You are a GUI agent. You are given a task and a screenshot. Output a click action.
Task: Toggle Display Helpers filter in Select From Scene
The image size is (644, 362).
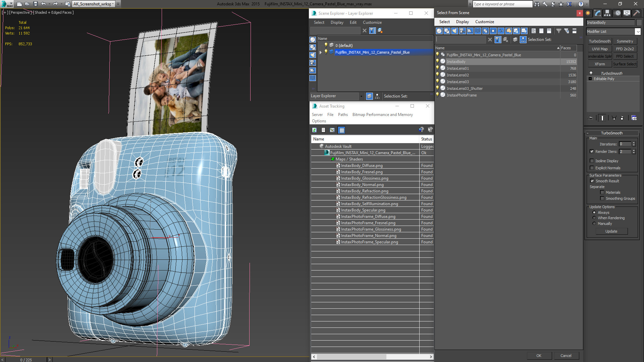(470, 31)
